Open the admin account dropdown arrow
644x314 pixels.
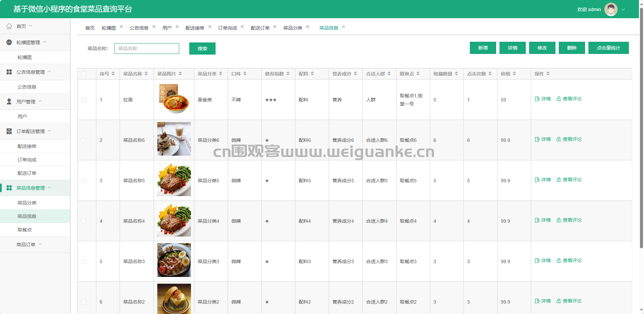(x=623, y=10)
